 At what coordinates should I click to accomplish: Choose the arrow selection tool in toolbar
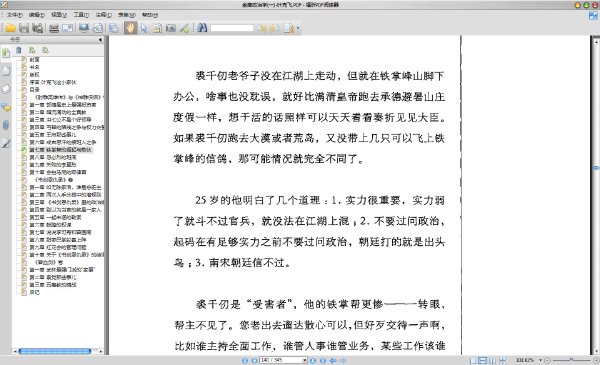tap(144, 28)
